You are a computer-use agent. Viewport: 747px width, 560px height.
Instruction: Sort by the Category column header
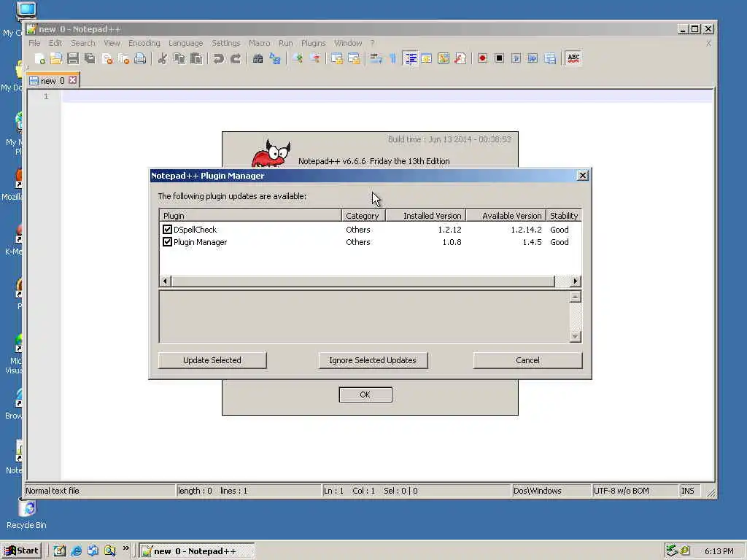pos(363,216)
